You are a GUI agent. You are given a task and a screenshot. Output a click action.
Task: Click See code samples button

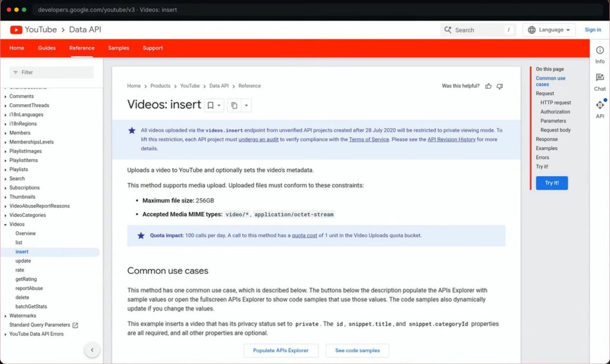point(357,350)
